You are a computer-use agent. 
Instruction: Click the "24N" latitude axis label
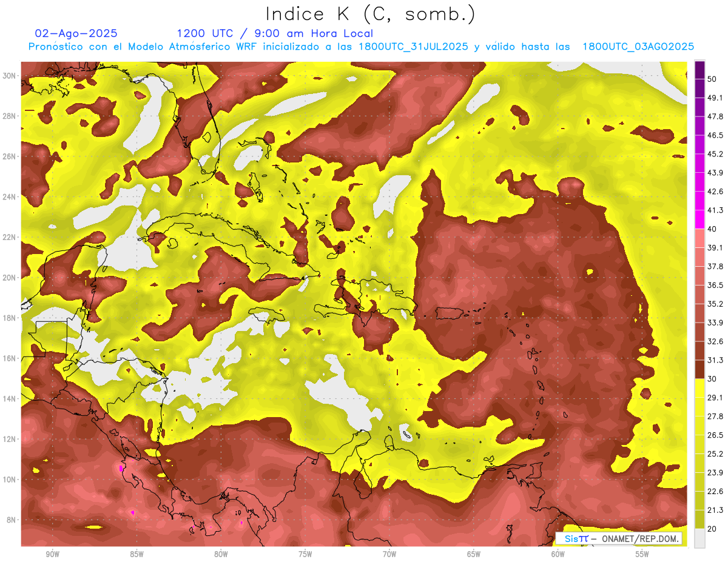point(10,196)
